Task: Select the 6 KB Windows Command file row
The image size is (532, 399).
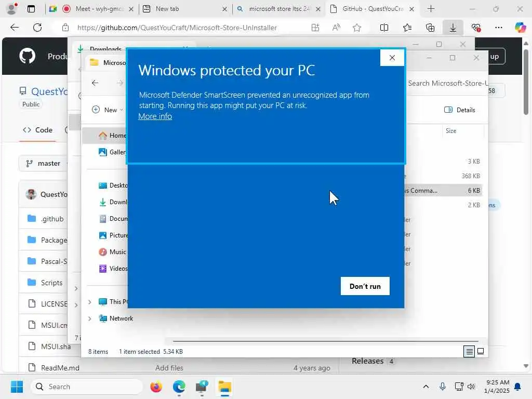Action: coord(443,190)
